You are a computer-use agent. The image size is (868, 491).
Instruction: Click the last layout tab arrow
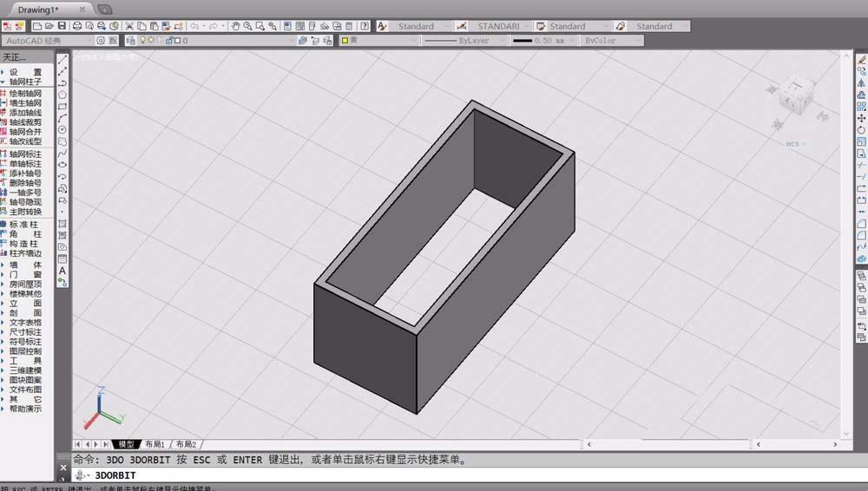coord(105,444)
